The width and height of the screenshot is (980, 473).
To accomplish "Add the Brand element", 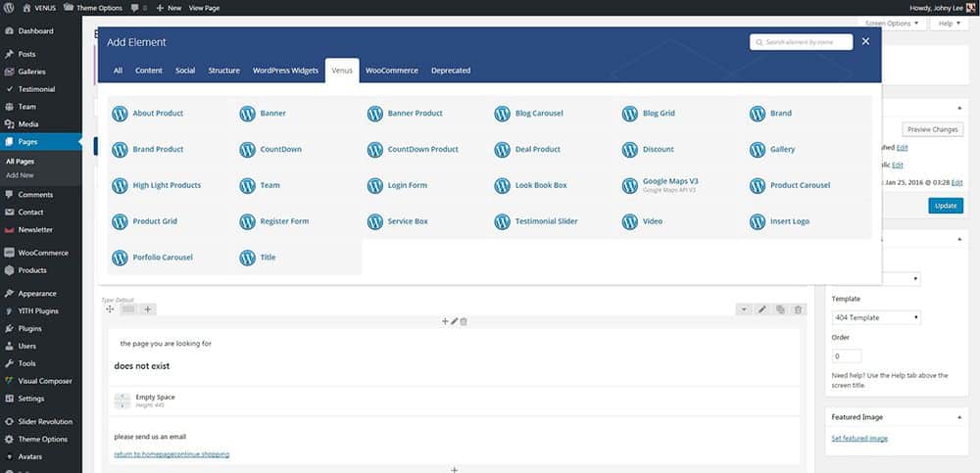I will click(808, 114).
